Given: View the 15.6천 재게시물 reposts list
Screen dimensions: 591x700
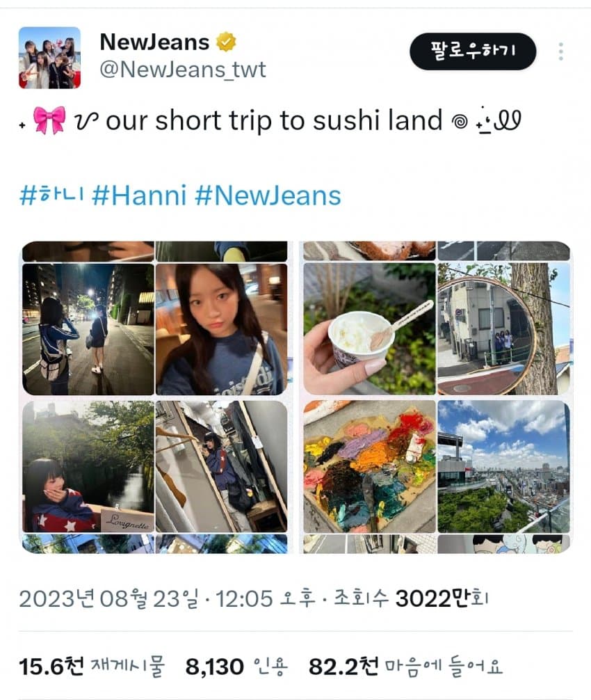Looking at the screenshot, I should point(92,666).
